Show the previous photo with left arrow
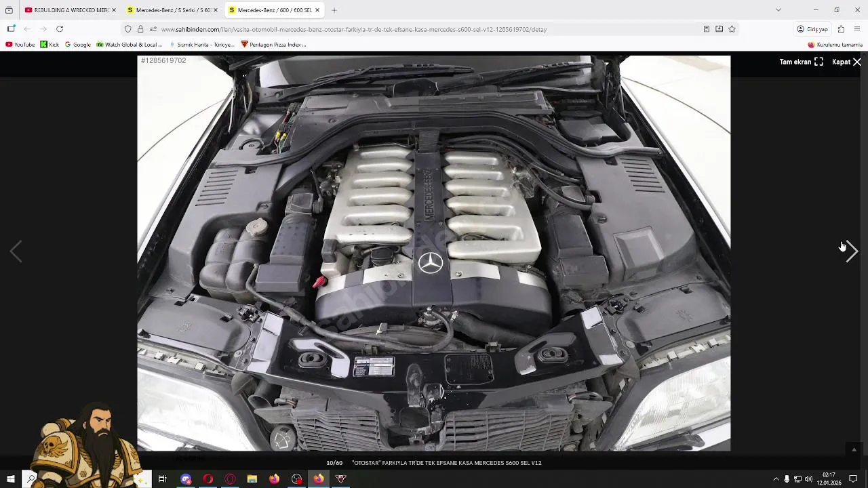Image resolution: width=868 pixels, height=488 pixels. tap(16, 251)
